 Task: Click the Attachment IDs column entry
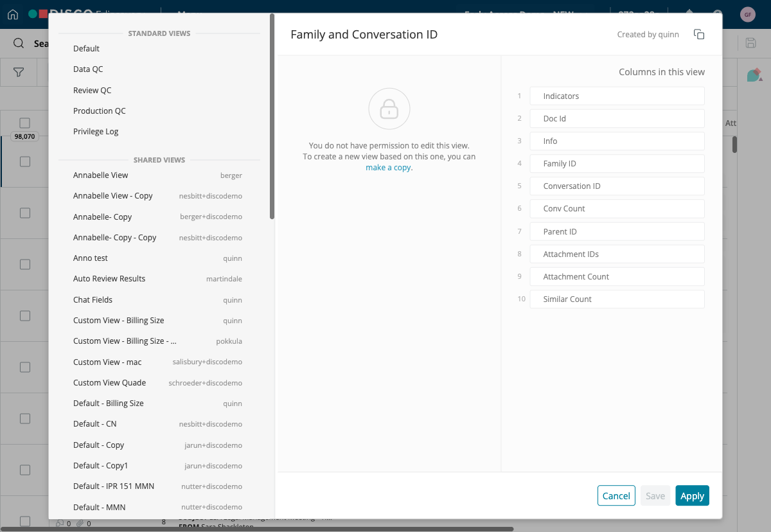pyautogui.click(x=617, y=254)
